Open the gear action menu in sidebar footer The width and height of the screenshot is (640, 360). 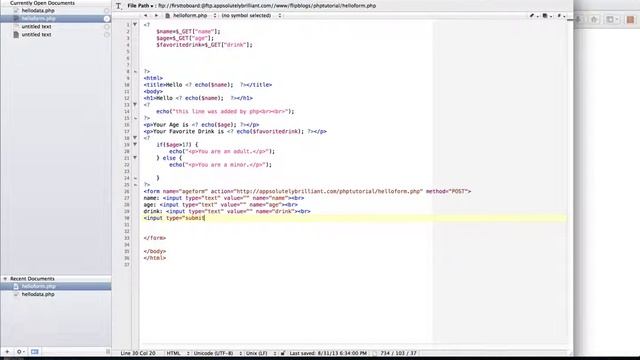point(20,351)
